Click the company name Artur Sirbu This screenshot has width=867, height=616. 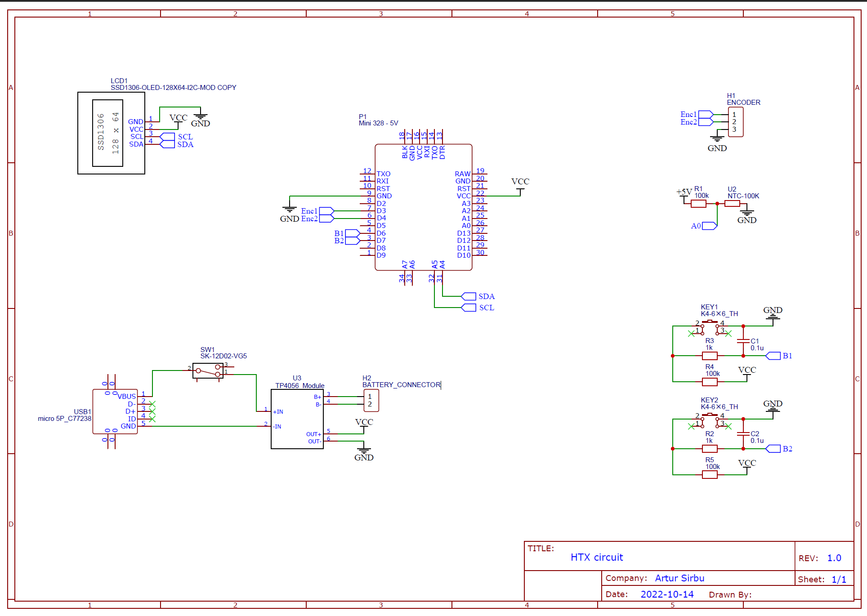click(x=679, y=578)
